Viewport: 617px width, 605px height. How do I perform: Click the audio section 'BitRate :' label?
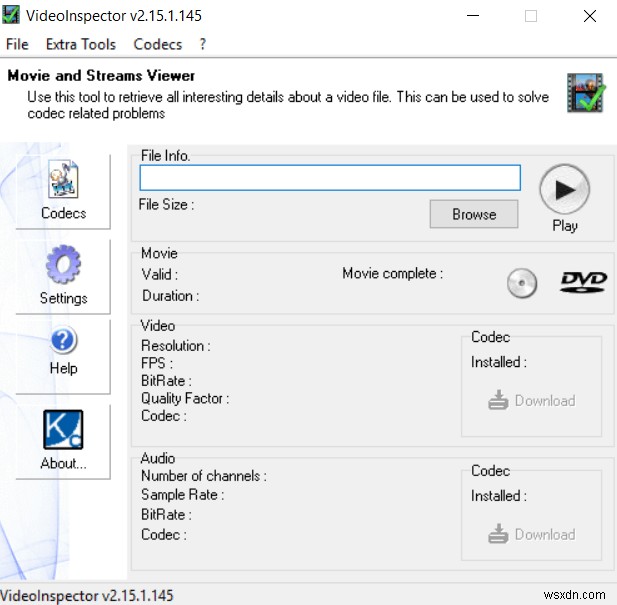(x=166, y=514)
